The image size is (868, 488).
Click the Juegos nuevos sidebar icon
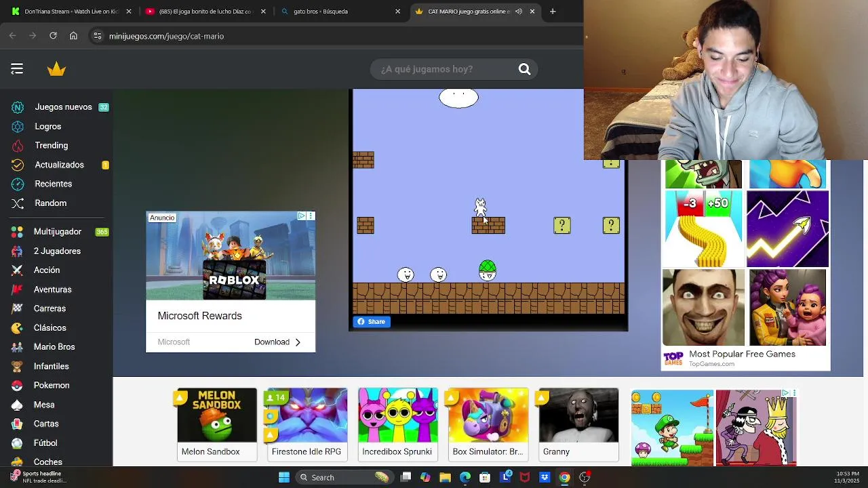18,107
